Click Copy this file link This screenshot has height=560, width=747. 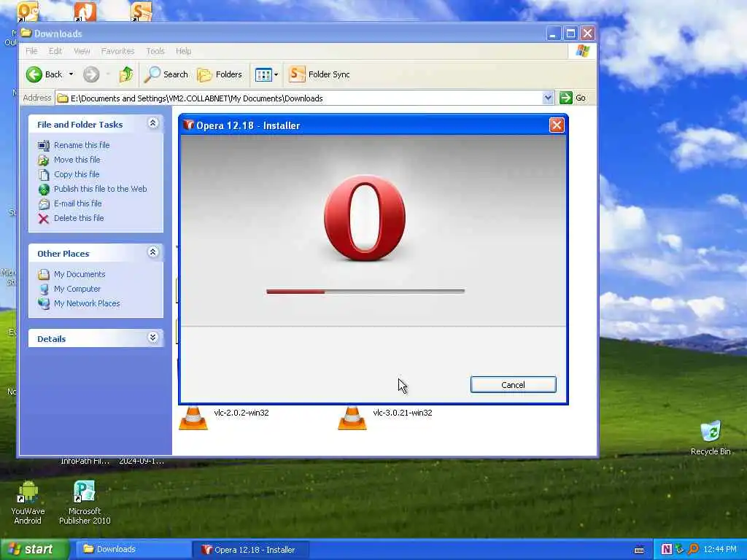click(x=76, y=174)
